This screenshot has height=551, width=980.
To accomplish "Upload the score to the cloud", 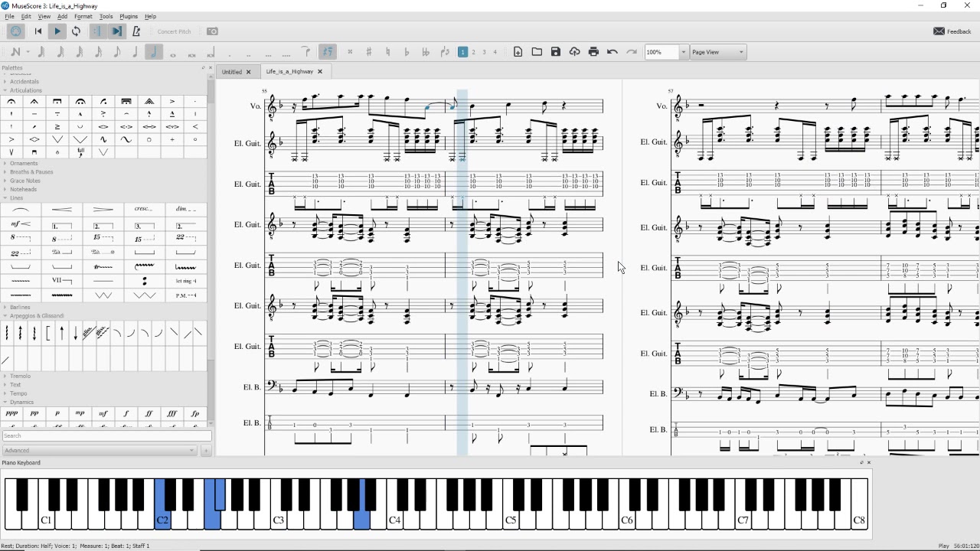I will tap(574, 52).
